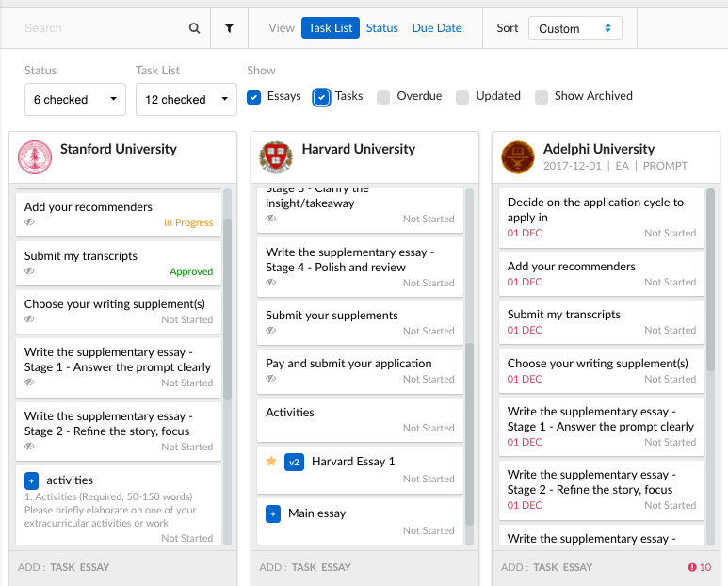
Task: Open Adelphi's Choose your writing supplement(s) task
Action: (x=602, y=371)
